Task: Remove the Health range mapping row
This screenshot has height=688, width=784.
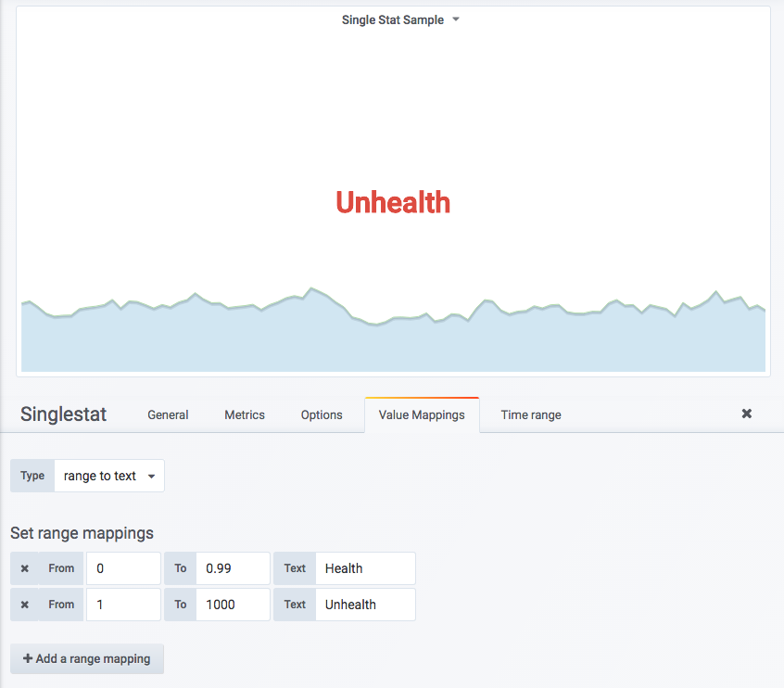Action: point(25,568)
